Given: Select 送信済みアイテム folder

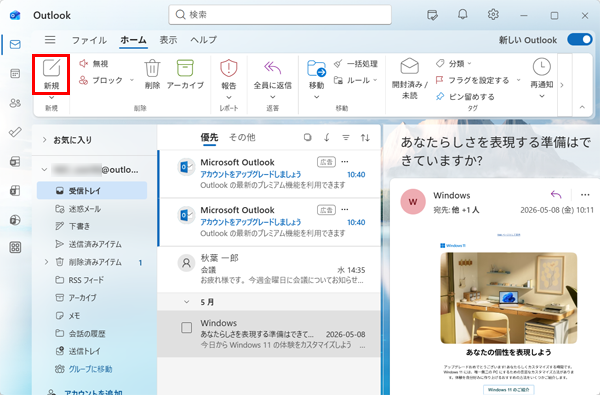Looking at the screenshot, I should (92, 244).
